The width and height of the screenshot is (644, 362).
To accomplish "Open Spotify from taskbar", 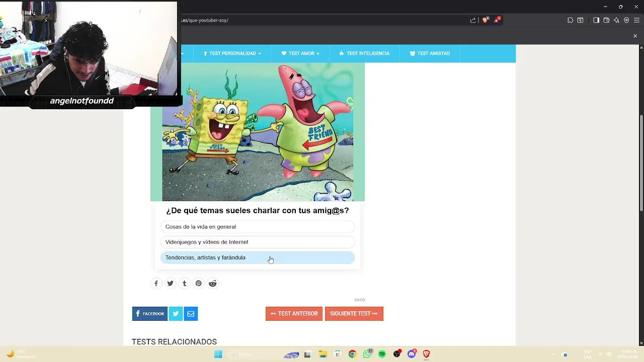I will [382, 354].
